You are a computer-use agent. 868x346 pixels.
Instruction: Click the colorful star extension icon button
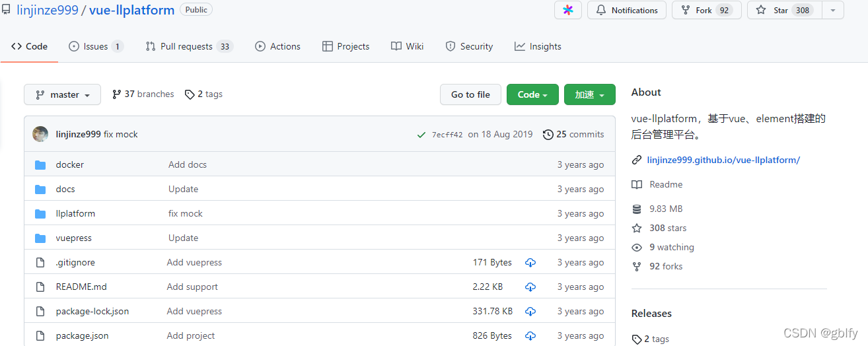click(x=568, y=10)
